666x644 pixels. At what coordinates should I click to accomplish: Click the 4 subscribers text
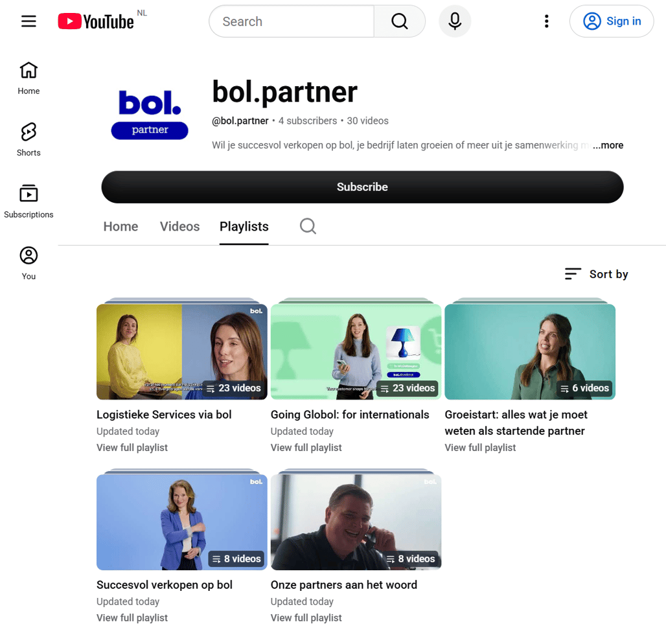point(308,121)
